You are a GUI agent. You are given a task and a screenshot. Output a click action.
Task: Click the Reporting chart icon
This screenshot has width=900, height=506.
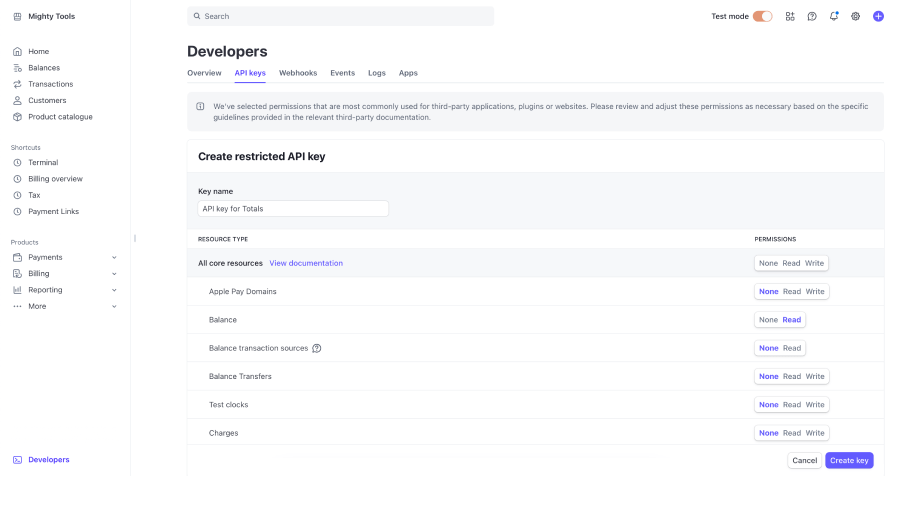(x=17, y=290)
